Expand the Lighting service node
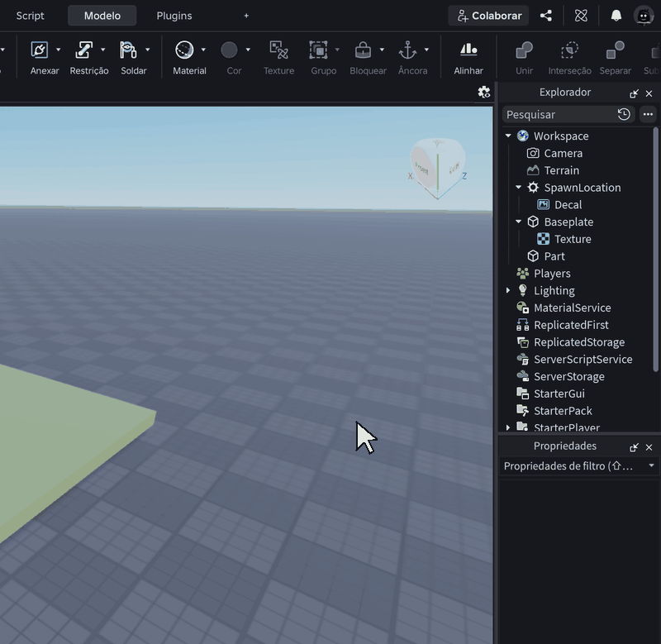The width and height of the screenshot is (661, 644). tap(508, 290)
